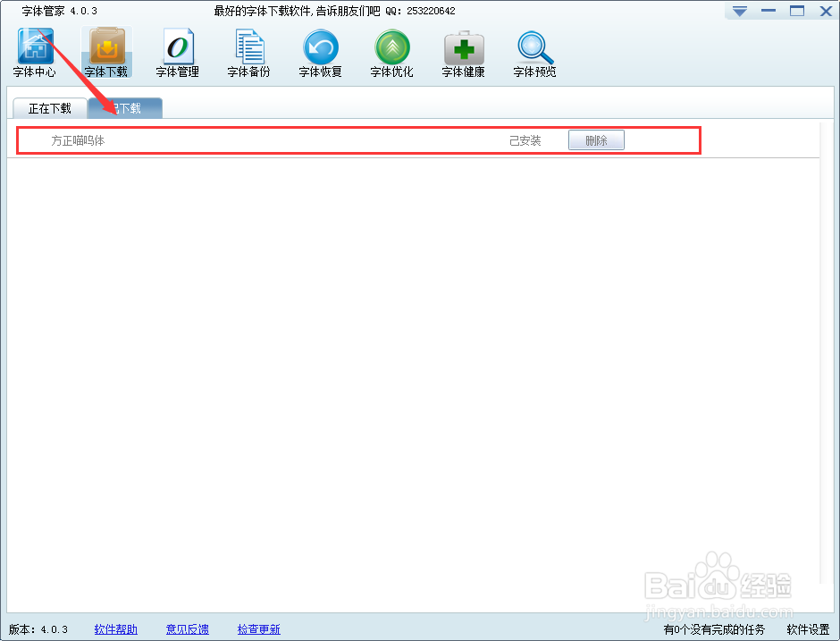The height and width of the screenshot is (641, 840).
Task: Select the 字体下载 download icon
Action: (106, 53)
